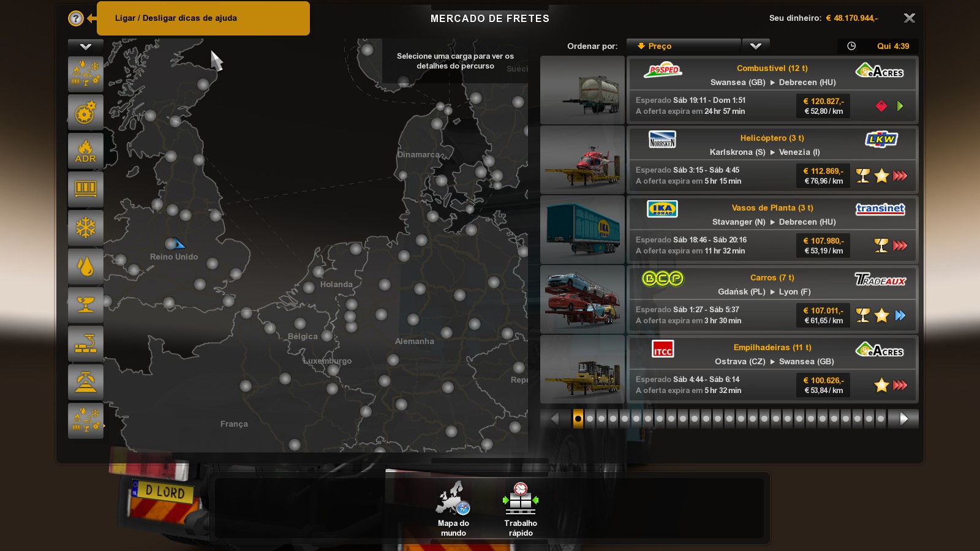Click the BCP company logo

tap(662, 279)
